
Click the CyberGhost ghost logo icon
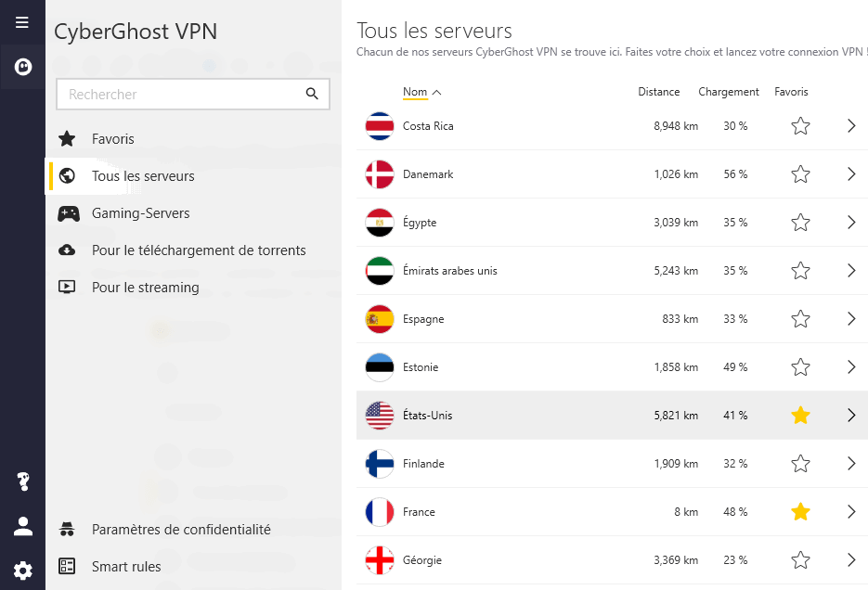22,67
